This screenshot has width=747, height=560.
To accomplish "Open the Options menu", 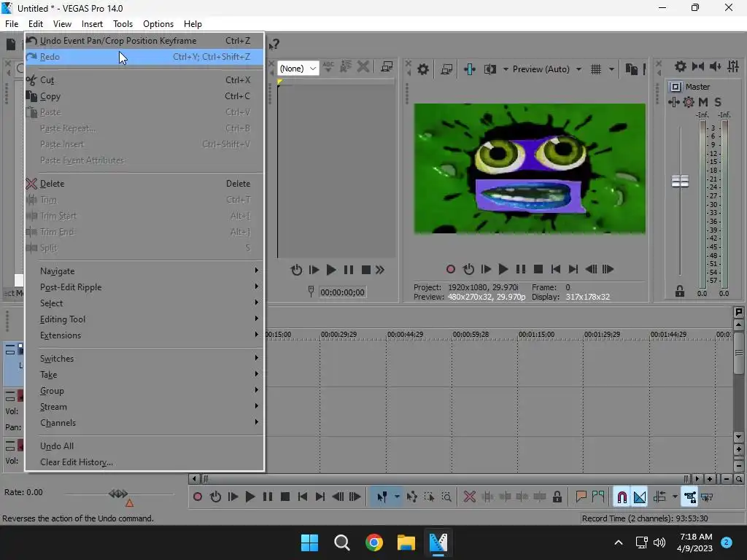I will (x=158, y=24).
